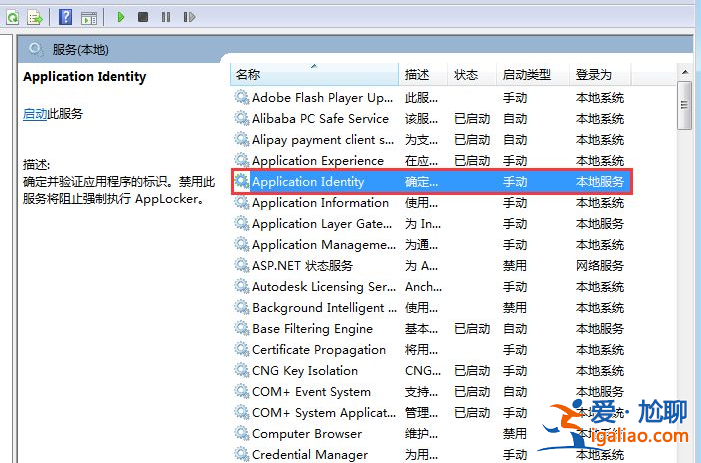Select the Certificate Propagation service name
The image size is (701, 463).
319,349
